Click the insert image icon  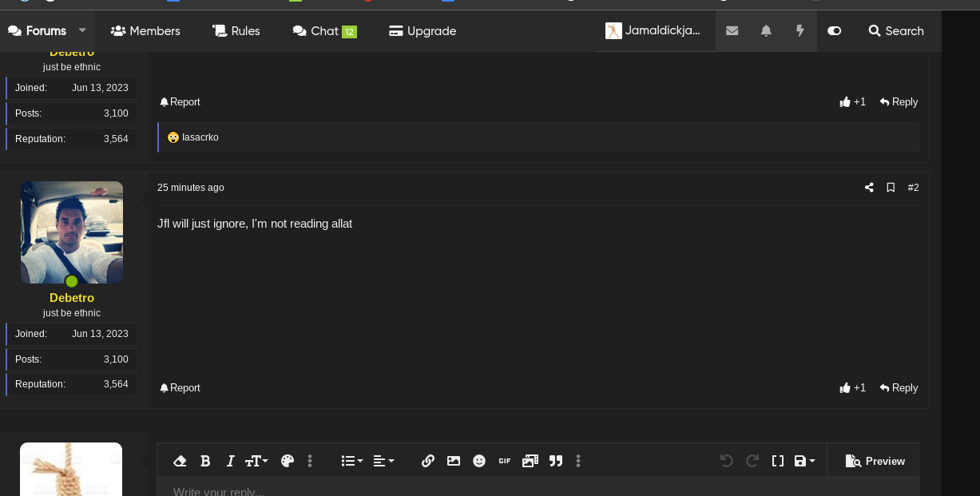pos(454,461)
